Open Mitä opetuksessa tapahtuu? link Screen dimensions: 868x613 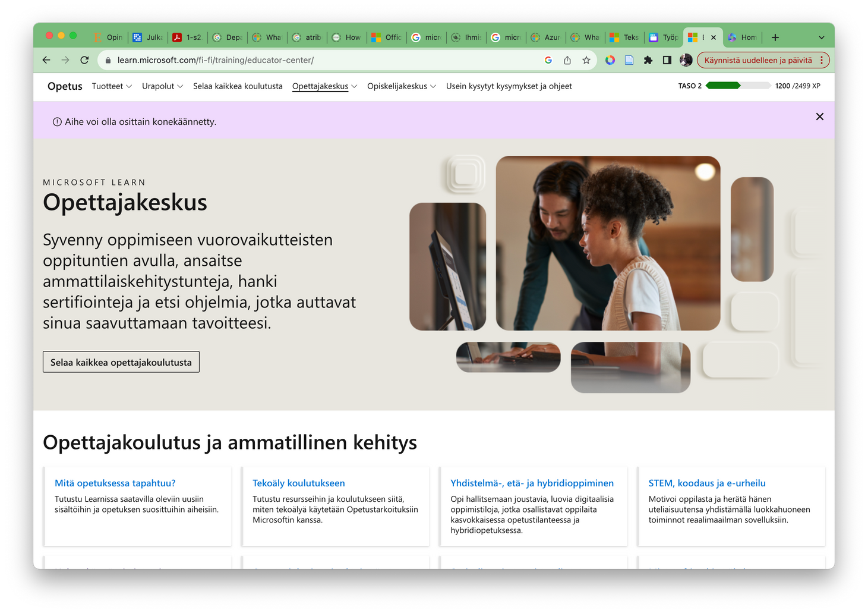[x=115, y=483]
